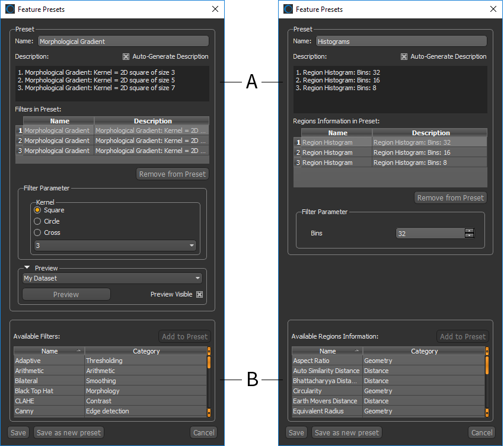504x446 pixels.
Task: Collapse the Preview section triangle
Action: [27, 268]
